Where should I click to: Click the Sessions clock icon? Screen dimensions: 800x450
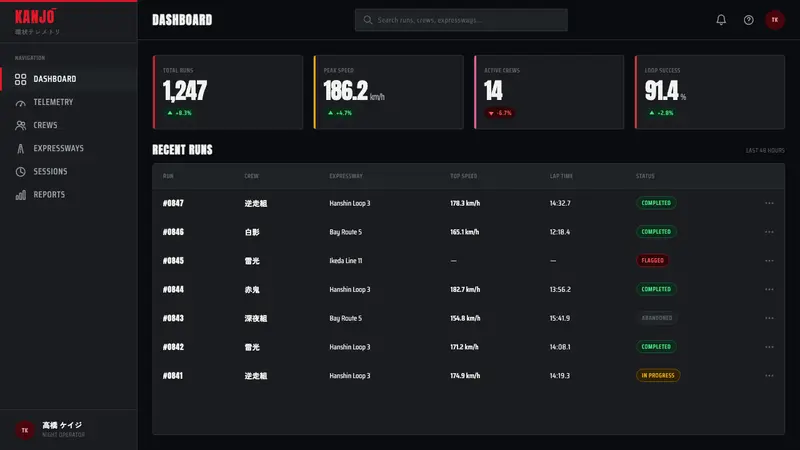pos(20,171)
